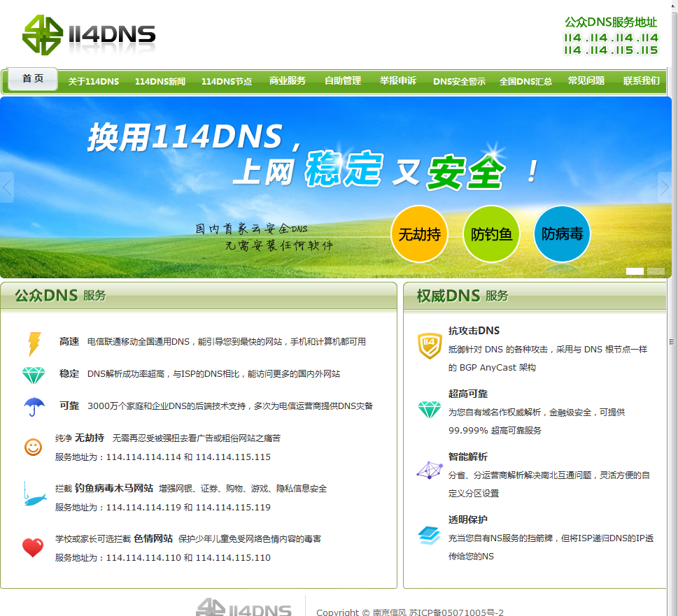Viewport: 678px width, 616px height.
Task: Click the lightning bolt 高速 icon
Action: 34,344
